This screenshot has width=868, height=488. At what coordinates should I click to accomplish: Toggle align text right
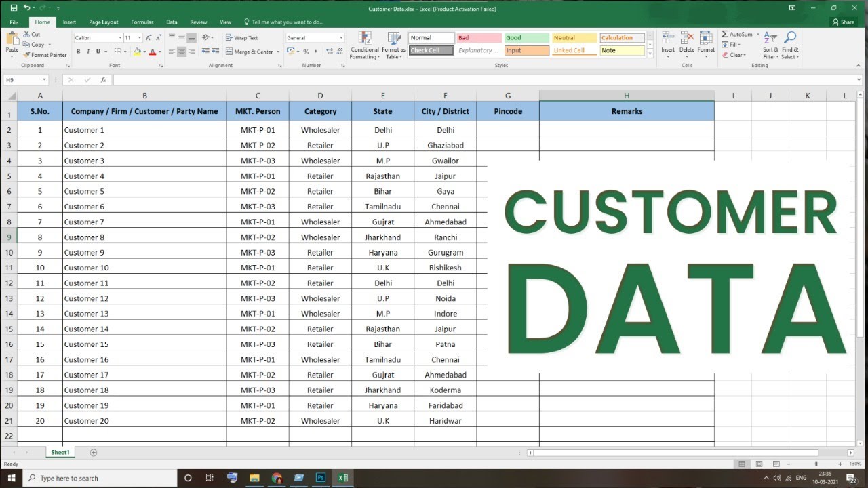click(192, 52)
